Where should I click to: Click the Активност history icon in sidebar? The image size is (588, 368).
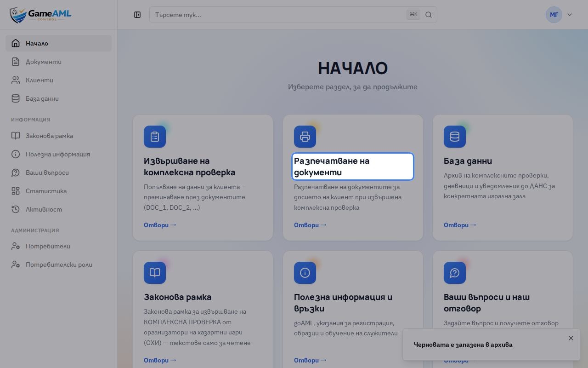[x=16, y=209]
